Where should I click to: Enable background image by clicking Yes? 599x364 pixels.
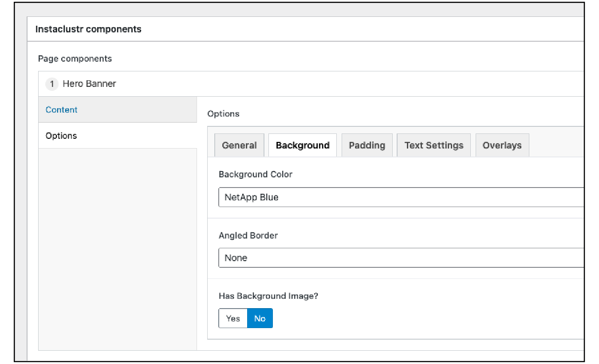coord(233,318)
